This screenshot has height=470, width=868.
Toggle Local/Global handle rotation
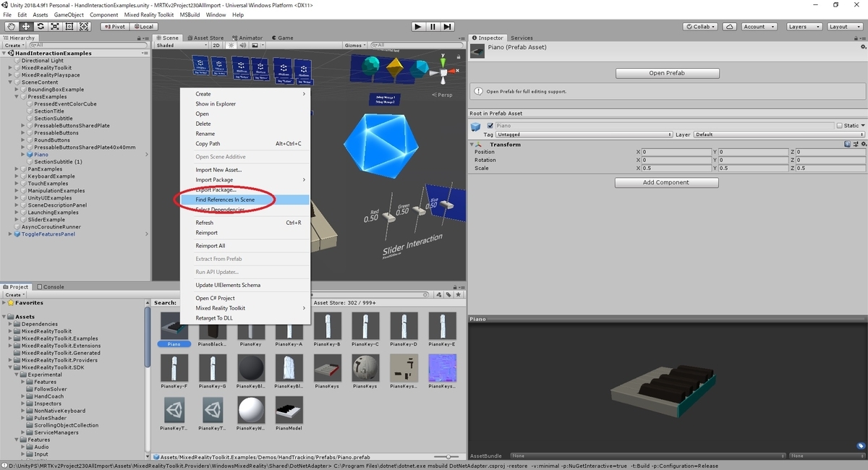(142, 27)
